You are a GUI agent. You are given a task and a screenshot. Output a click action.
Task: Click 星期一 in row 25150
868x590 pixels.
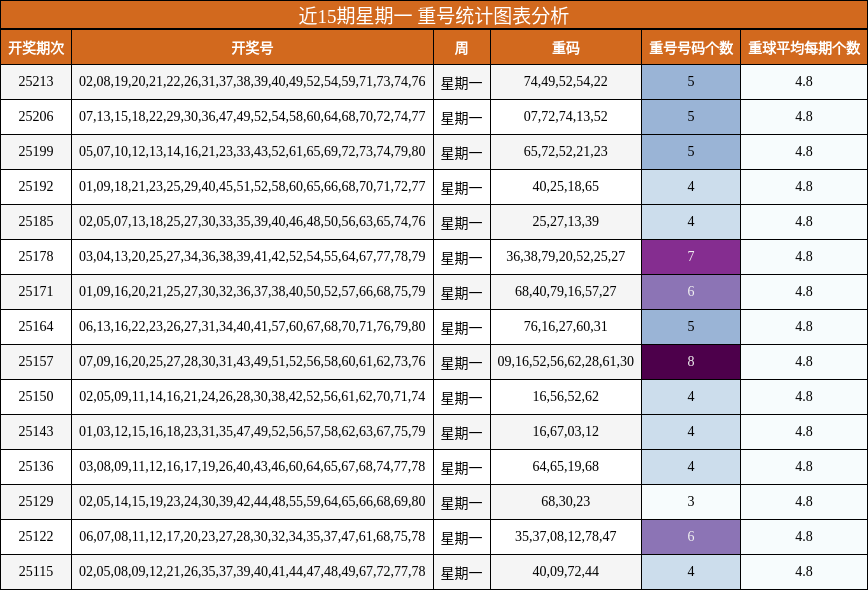[462, 398]
